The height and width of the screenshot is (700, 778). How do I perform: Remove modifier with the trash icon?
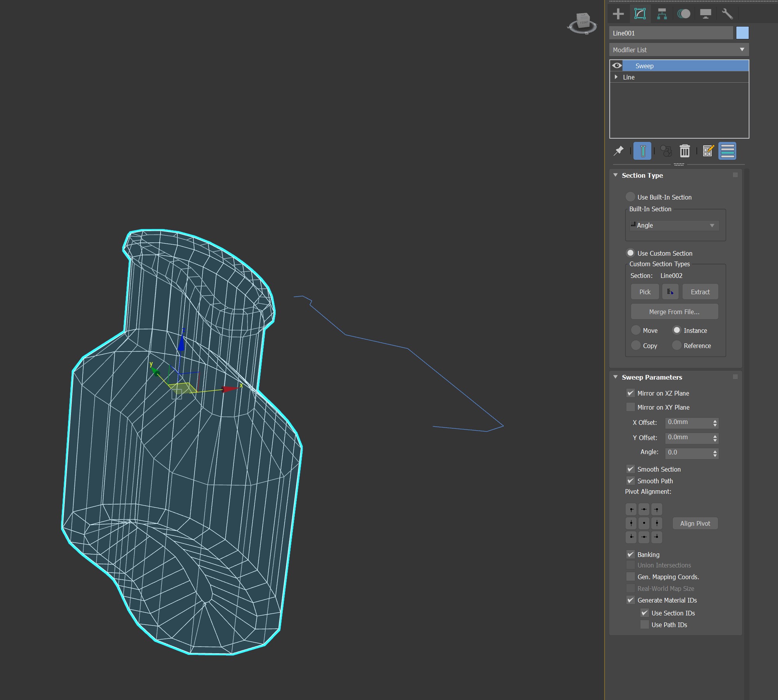pos(684,151)
